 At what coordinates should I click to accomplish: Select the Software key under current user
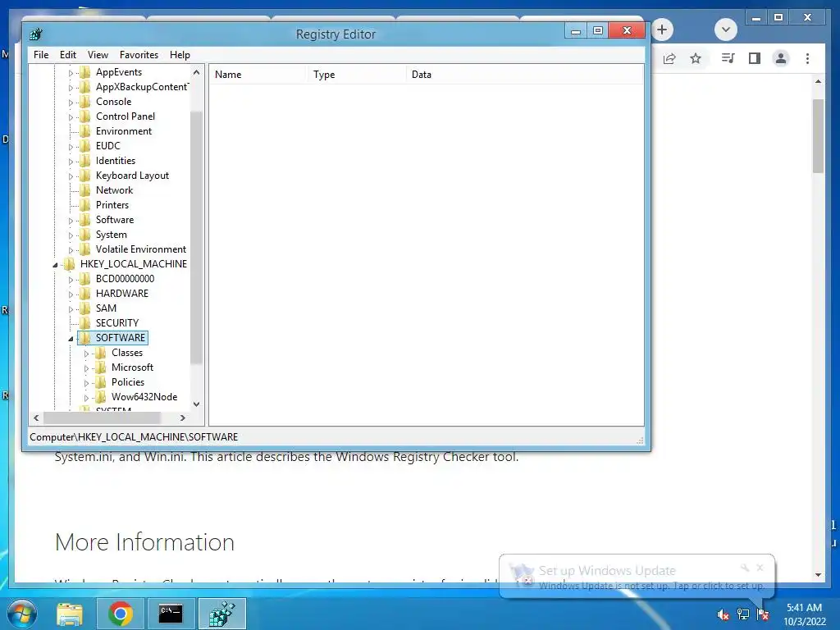click(115, 220)
